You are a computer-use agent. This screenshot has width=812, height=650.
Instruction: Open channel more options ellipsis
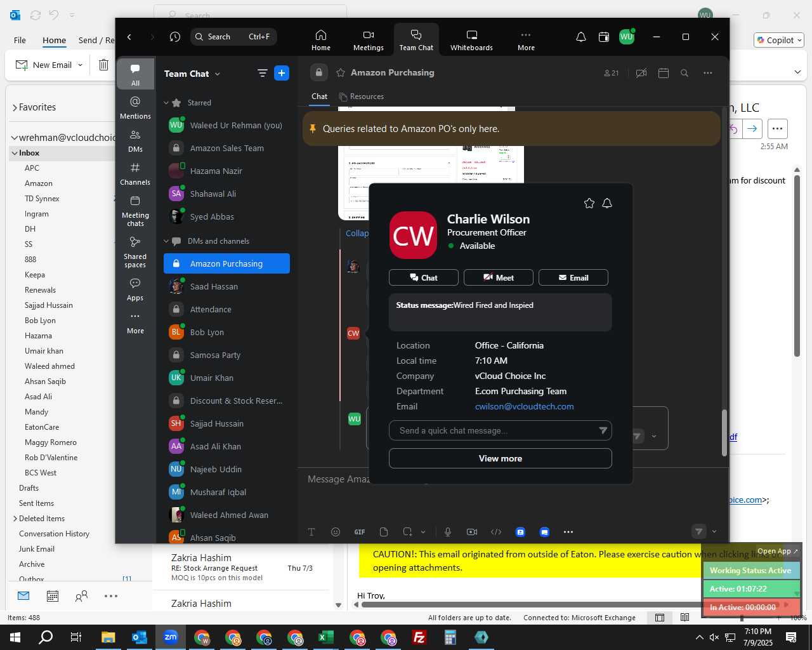(x=708, y=73)
